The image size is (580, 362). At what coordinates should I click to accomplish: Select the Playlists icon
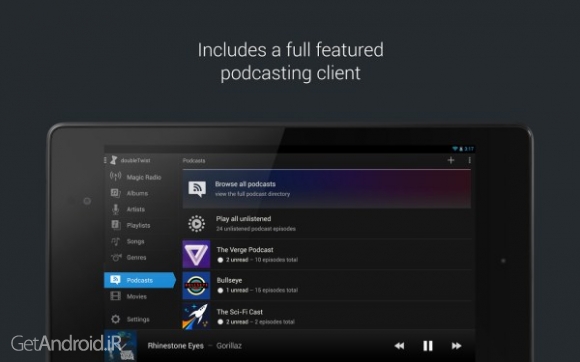[115, 225]
